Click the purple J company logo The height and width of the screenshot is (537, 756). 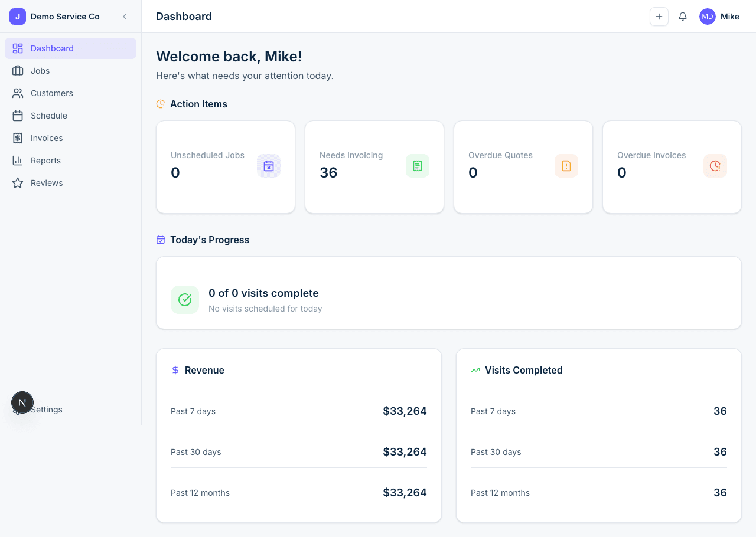[x=18, y=17]
